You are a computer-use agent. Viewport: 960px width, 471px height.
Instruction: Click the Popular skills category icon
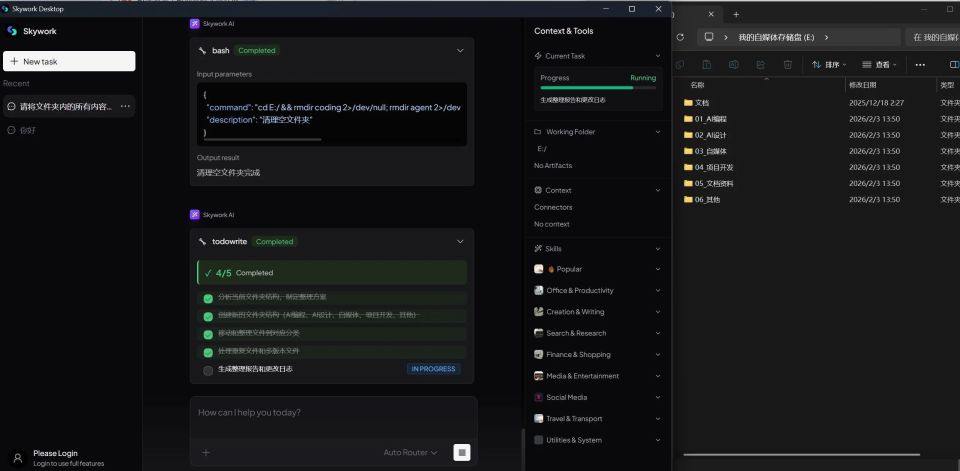[x=539, y=269]
